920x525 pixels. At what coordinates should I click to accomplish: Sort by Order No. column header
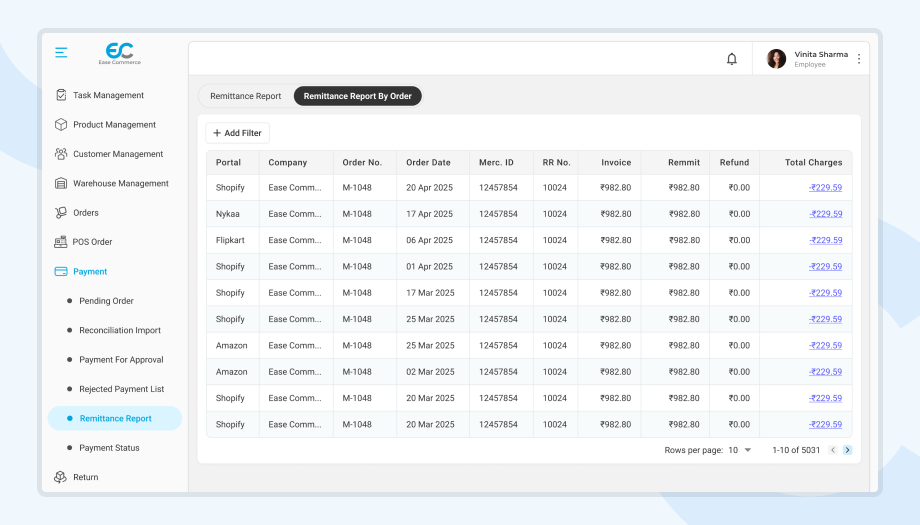362,162
